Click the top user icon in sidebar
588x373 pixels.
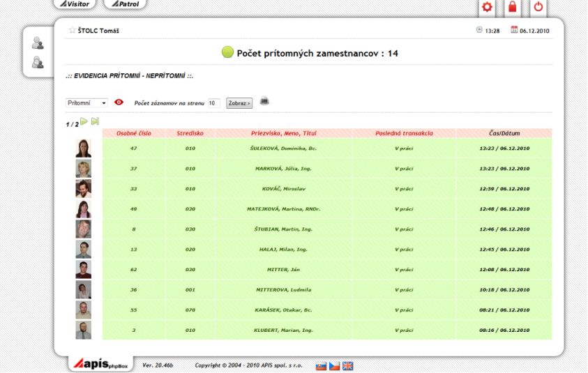(x=38, y=43)
